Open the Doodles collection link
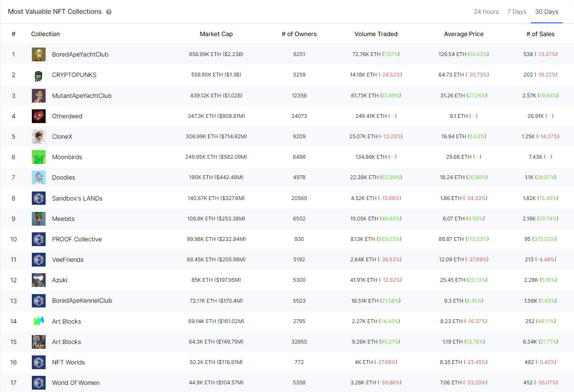Image resolution: width=574 pixels, height=392 pixels. [64, 177]
